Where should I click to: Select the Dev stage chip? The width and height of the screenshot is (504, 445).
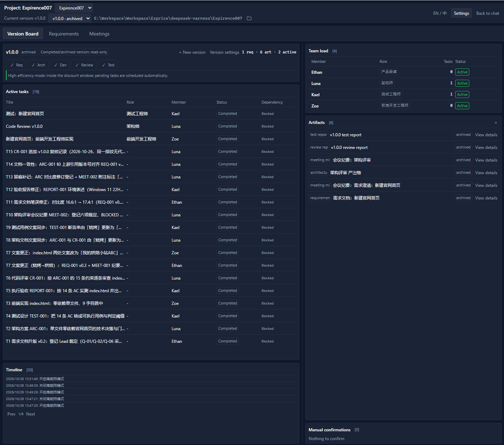point(60,65)
